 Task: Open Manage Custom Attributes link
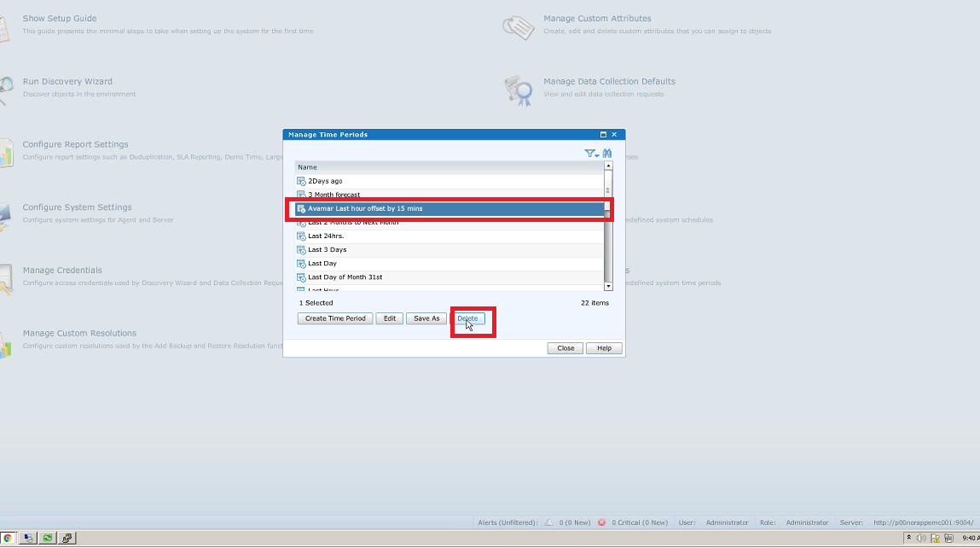coord(597,19)
